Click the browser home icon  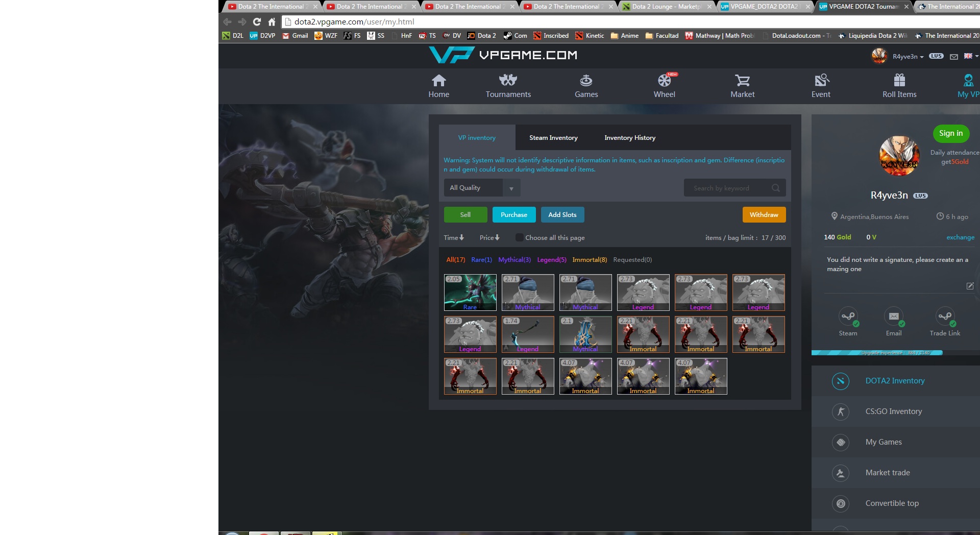click(272, 21)
